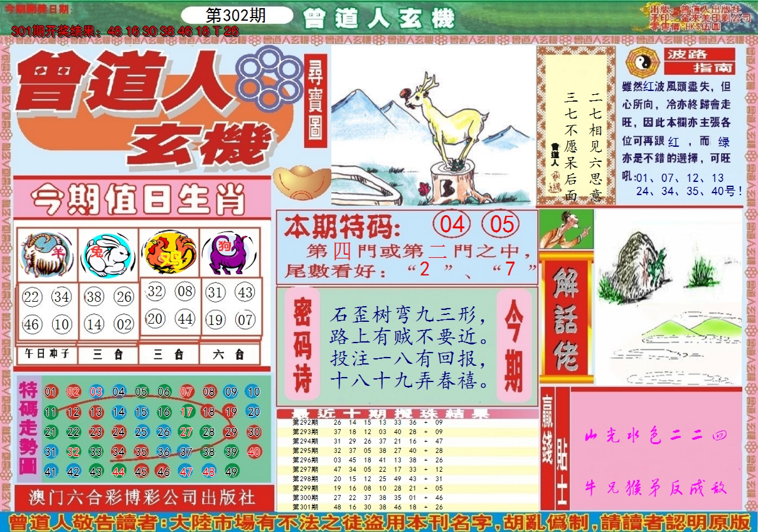Click the tip 山光水色二二四
The height and width of the screenshot is (532, 758).
point(656,437)
